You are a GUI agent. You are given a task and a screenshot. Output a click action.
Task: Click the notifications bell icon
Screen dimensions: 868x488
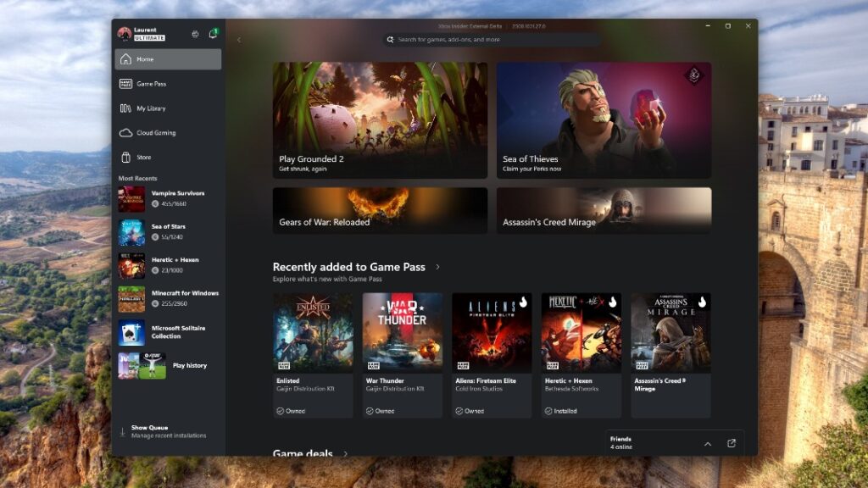pyautogui.click(x=214, y=31)
